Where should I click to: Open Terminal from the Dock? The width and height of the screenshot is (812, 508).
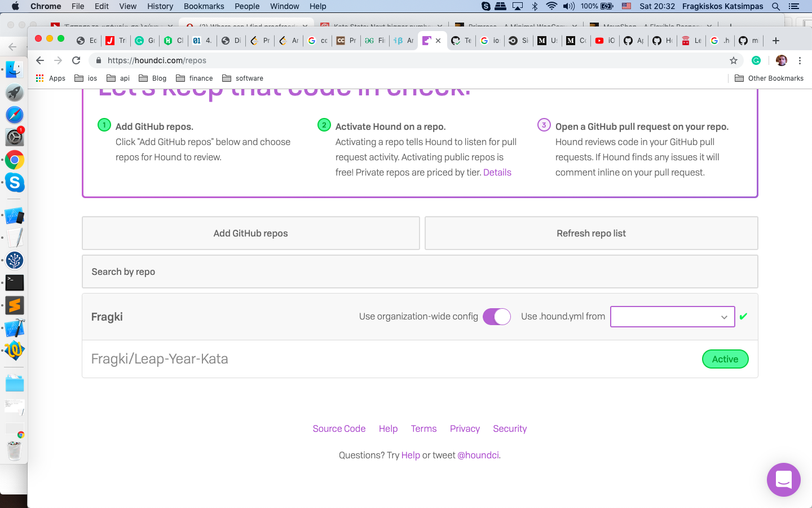point(15,283)
